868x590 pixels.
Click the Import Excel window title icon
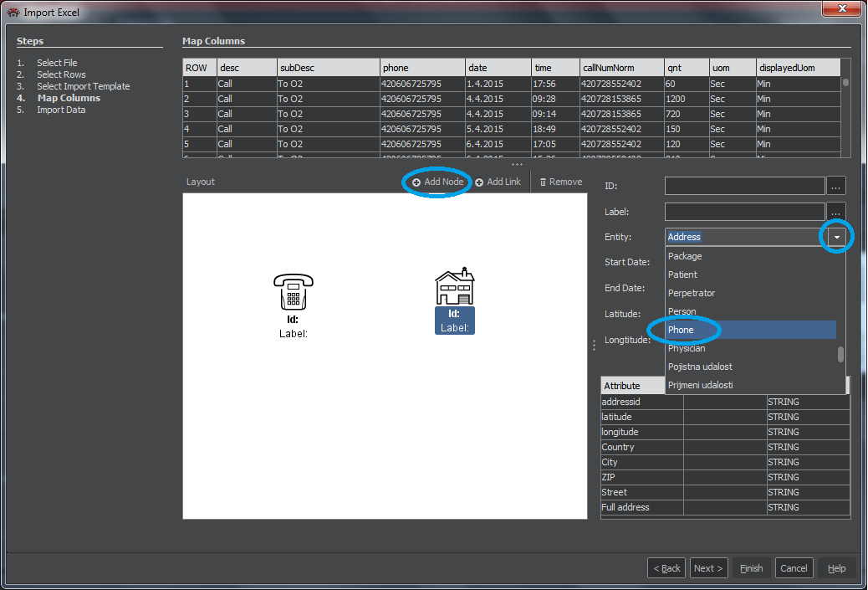(13, 13)
